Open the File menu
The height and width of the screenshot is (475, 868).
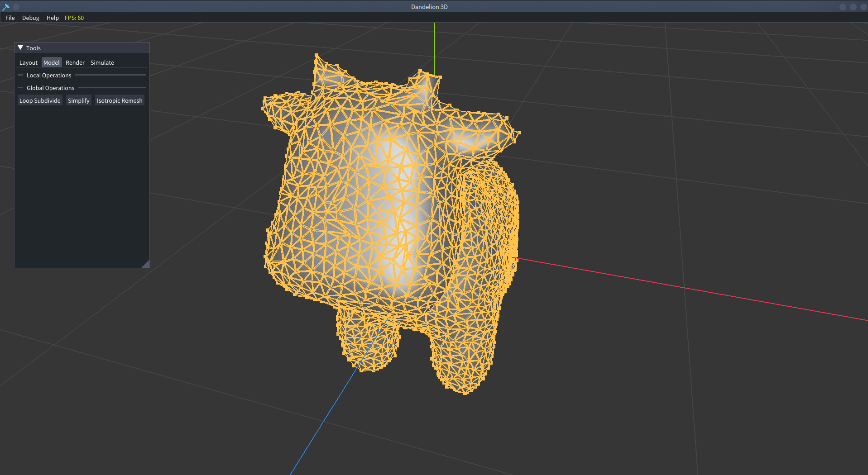click(10, 18)
